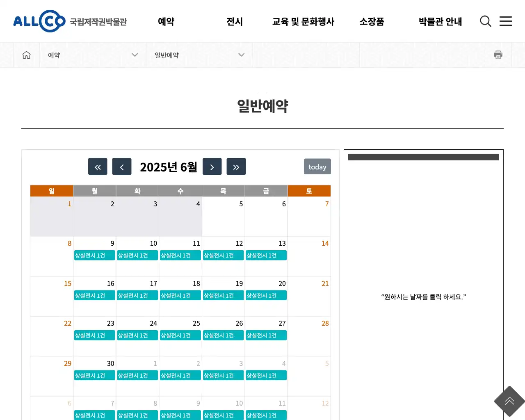Select 상설전시 1건 on June 10
Screen dimensions: 525x420
tap(137, 256)
